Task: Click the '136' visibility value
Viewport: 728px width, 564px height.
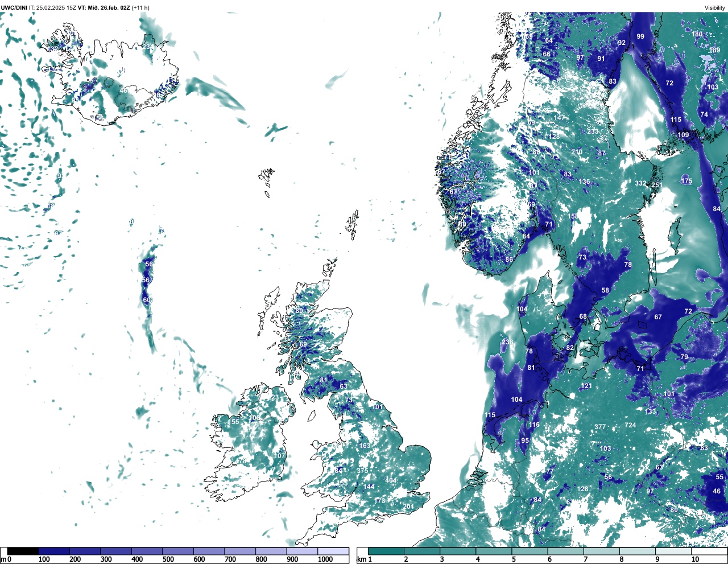Action: 584,182
